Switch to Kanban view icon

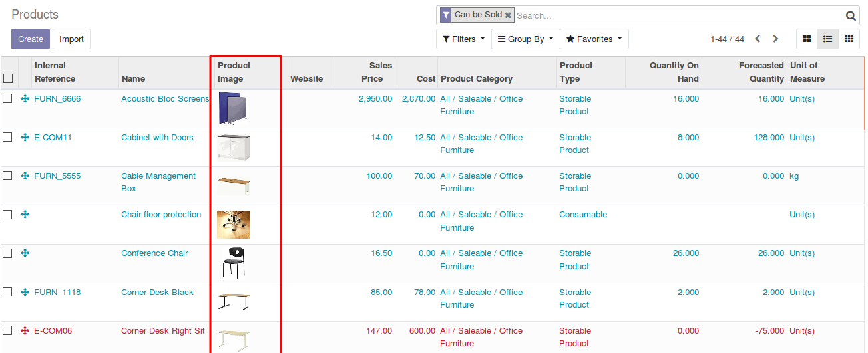click(x=807, y=39)
